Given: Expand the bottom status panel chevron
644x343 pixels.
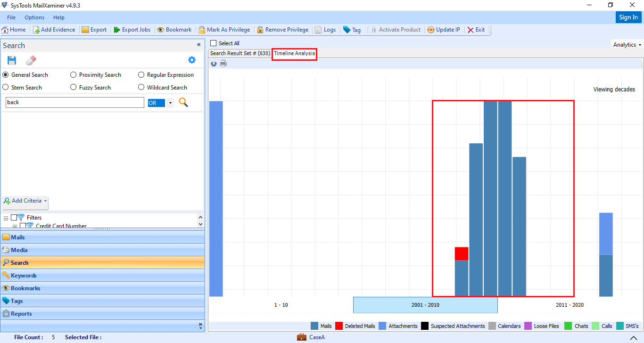Looking at the screenshot, I should 633,338.
